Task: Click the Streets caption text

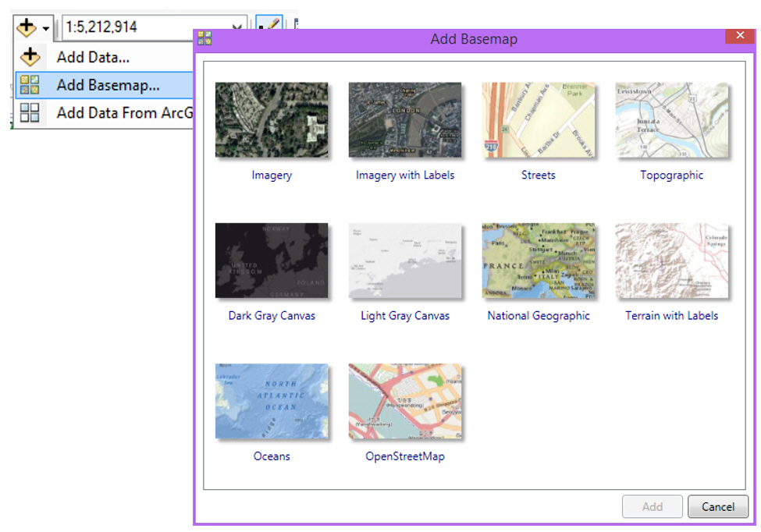Action: [x=539, y=175]
